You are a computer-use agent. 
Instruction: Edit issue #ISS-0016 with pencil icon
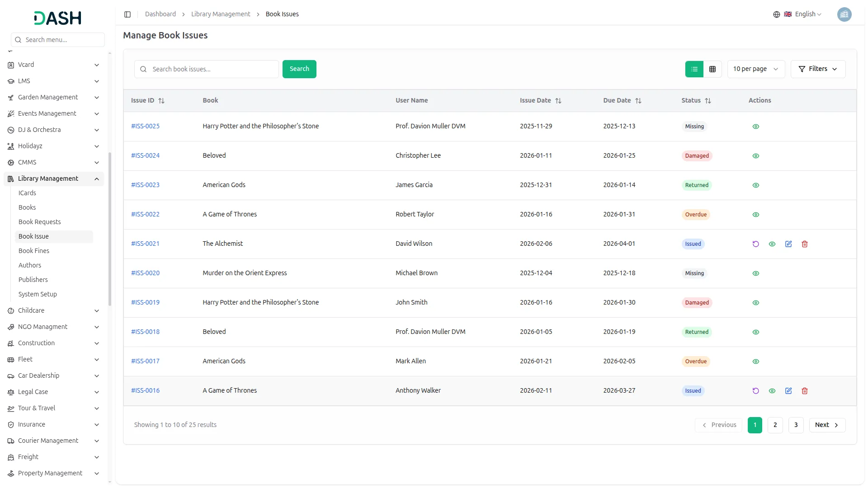point(788,390)
